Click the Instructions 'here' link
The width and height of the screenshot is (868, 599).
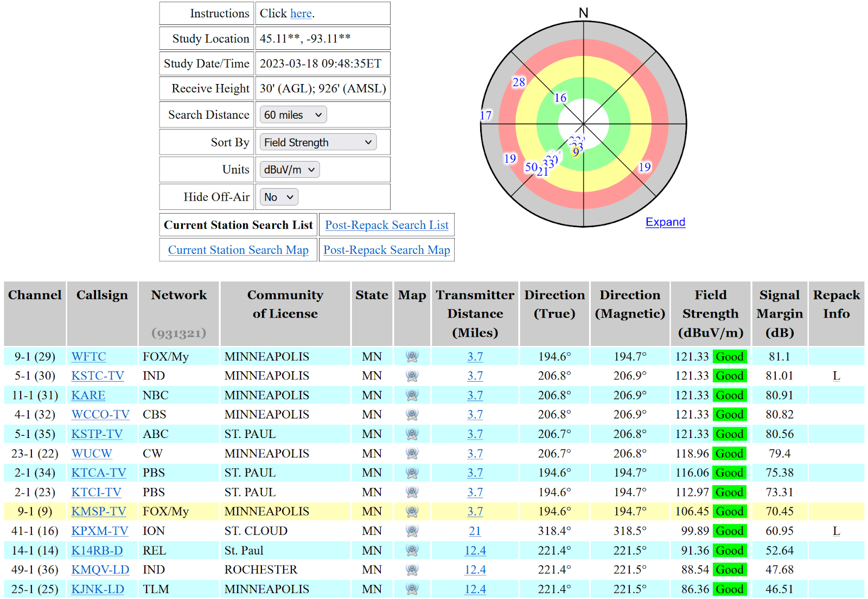click(x=301, y=14)
